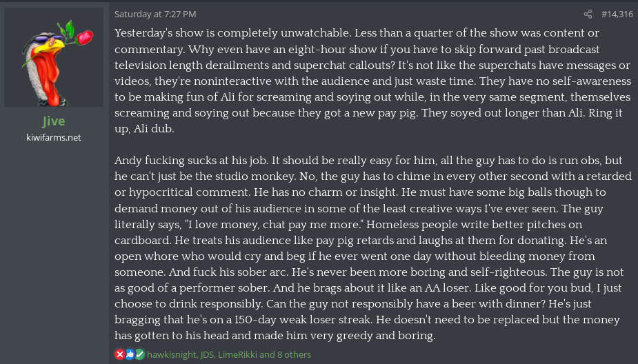638x364 pixels.
Task: Click the red X reaction icon
Action: pos(119,354)
